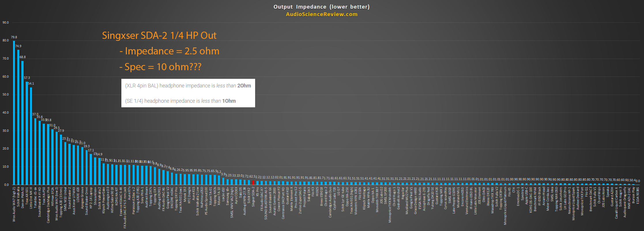Click the 'Google Pixel V2' axis label
This screenshot has width=644, height=231.
click(x=168, y=198)
